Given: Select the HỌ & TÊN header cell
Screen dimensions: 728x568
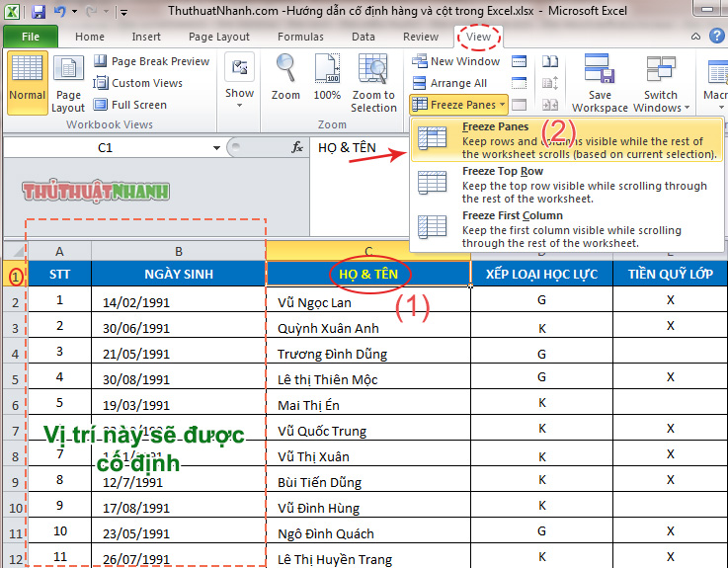Looking at the screenshot, I should coord(368,274).
